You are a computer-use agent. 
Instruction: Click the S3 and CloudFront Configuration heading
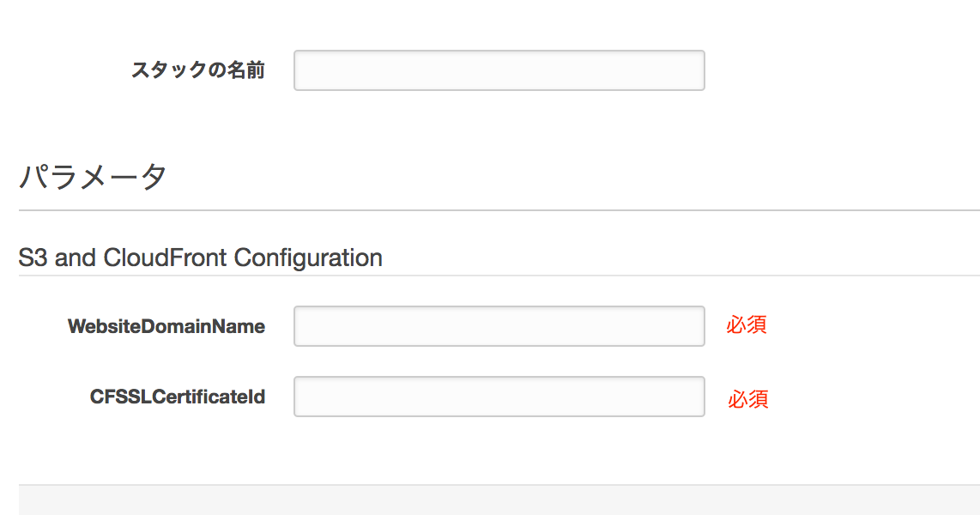[x=200, y=257]
